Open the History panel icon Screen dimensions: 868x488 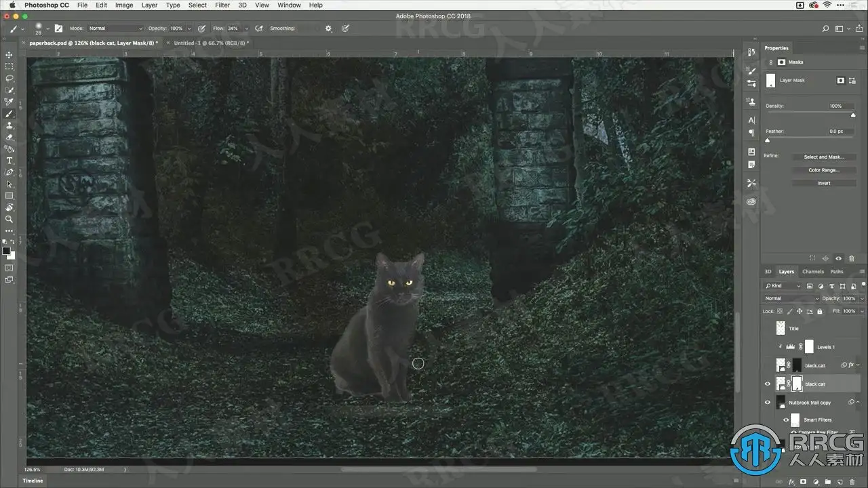[751, 52]
